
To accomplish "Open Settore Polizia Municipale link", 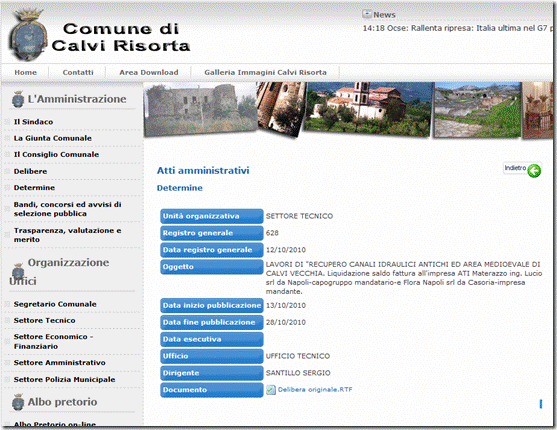I will tap(64, 379).
